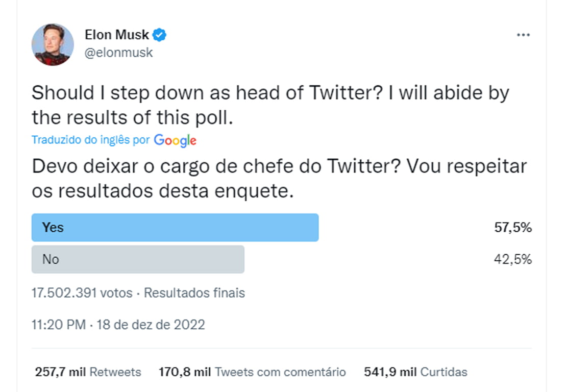Click the gray No poll bar

[138, 259]
